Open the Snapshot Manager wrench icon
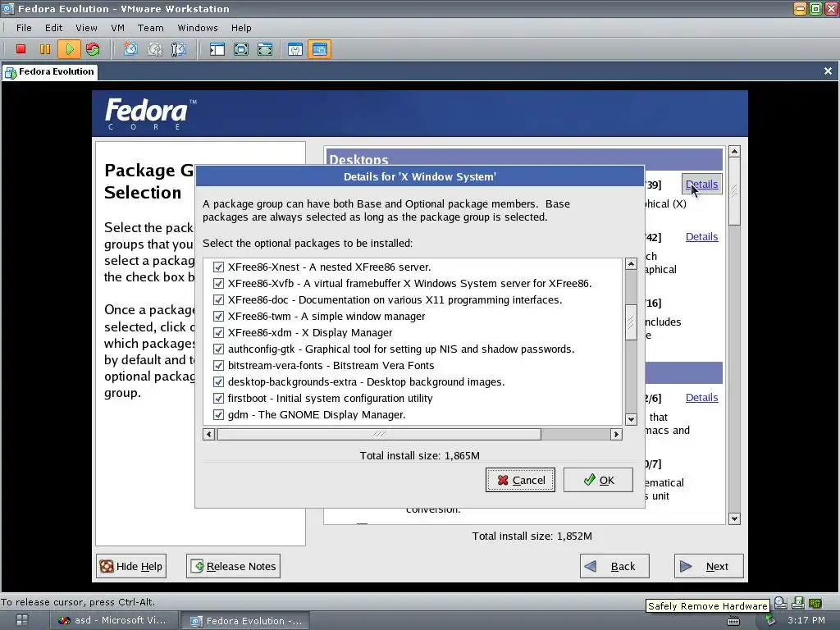The width and height of the screenshot is (840, 630). [178, 49]
